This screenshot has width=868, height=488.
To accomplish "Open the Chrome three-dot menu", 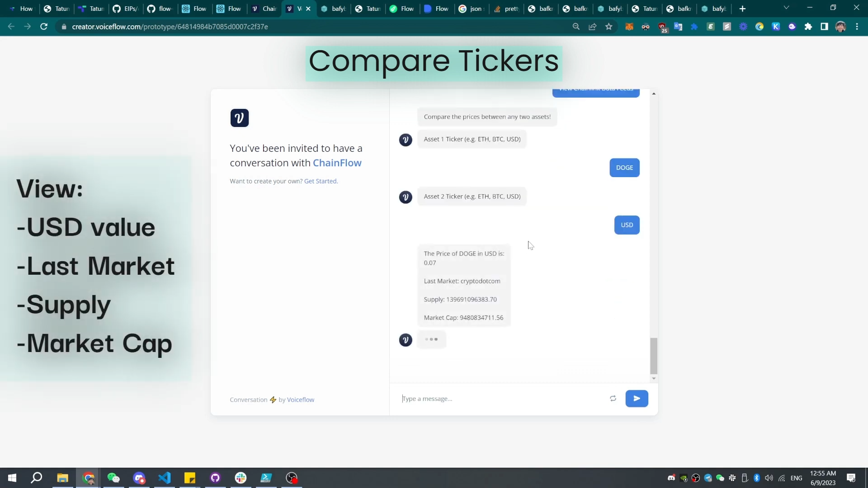I will (x=857, y=27).
